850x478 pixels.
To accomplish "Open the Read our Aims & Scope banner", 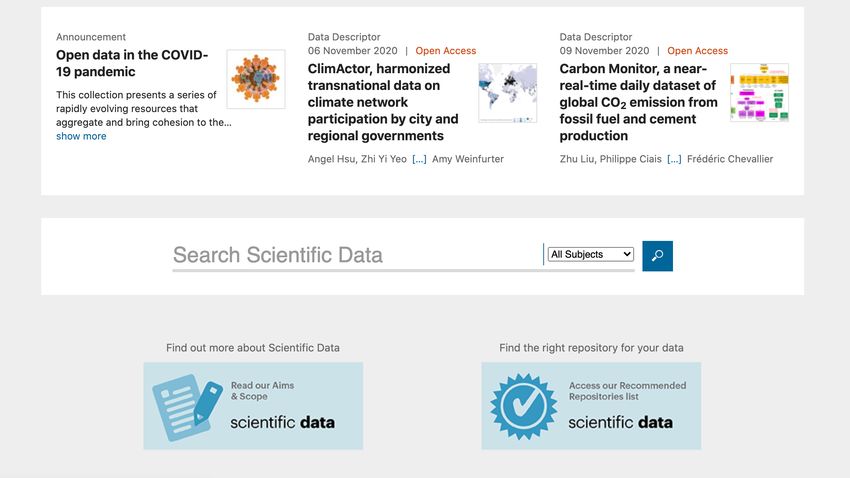I will 253,406.
